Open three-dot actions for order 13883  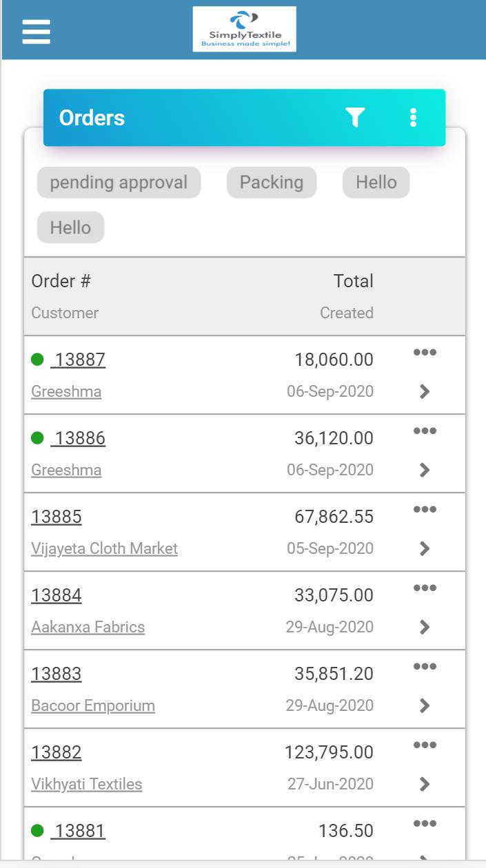click(425, 667)
